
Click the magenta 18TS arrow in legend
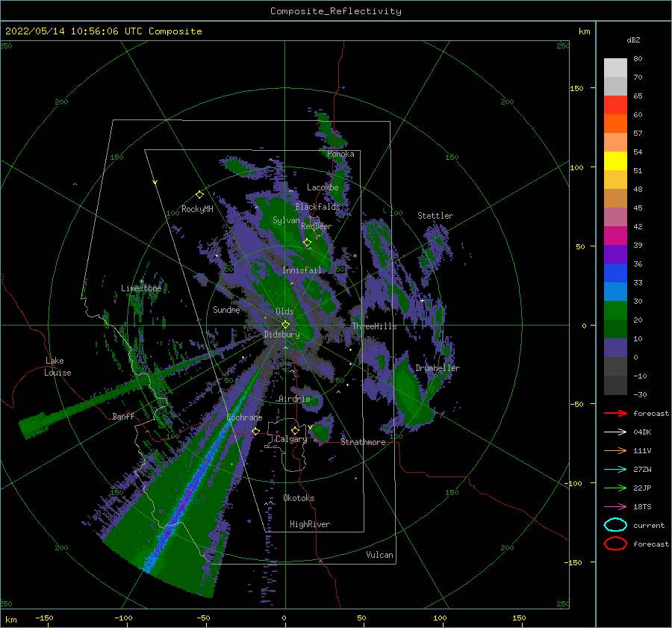pos(615,507)
